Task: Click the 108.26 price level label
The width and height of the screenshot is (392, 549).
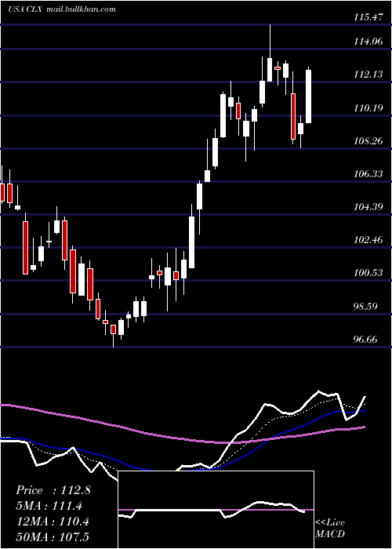Action: [x=368, y=140]
